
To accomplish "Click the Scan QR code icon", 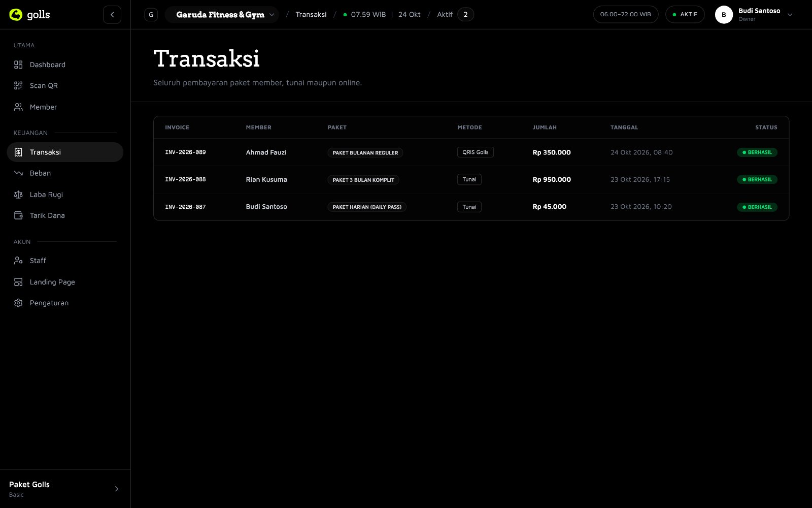I will (x=18, y=86).
